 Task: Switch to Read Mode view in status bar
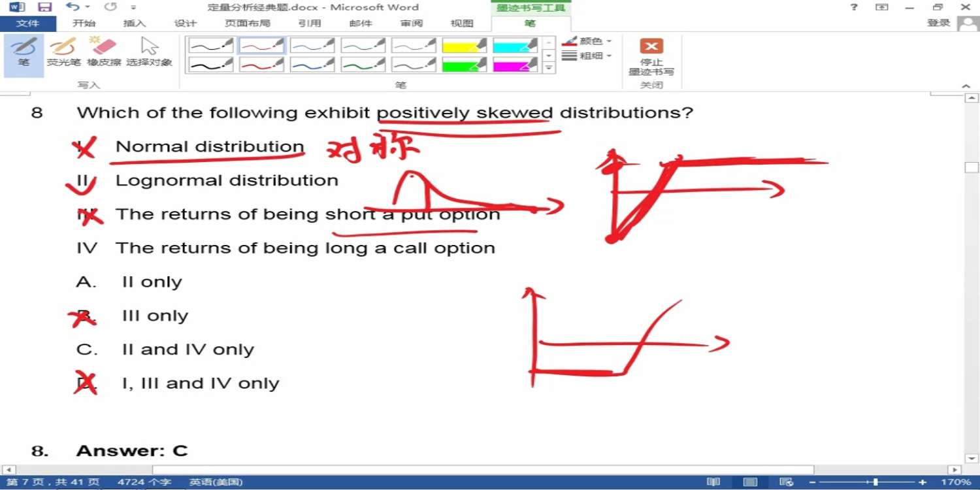pos(713,482)
